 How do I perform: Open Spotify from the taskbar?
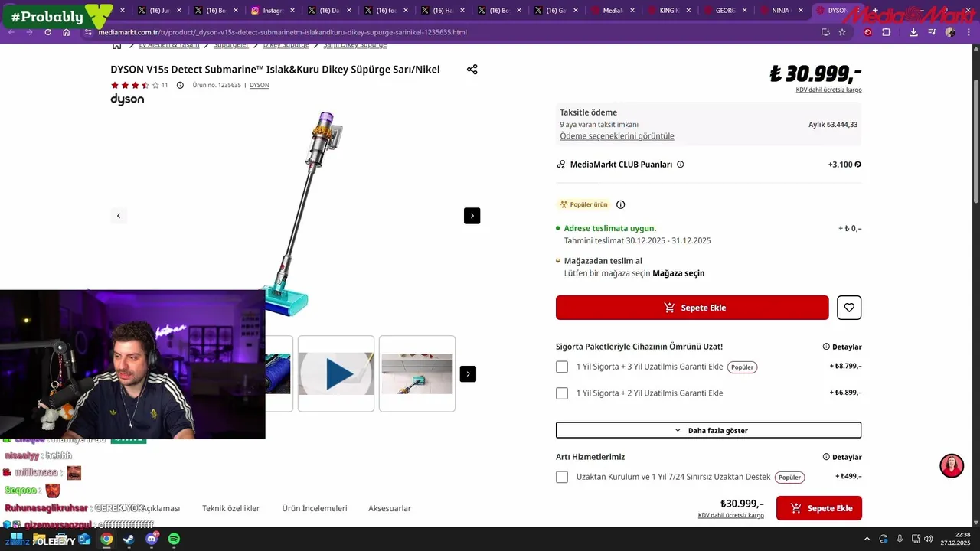(x=174, y=539)
